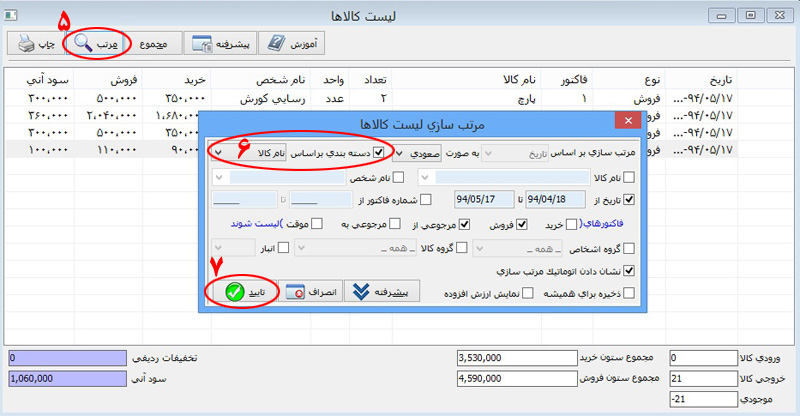Click the آموزش toolbar button
This screenshot has height=416, width=800.
(x=291, y=44)
